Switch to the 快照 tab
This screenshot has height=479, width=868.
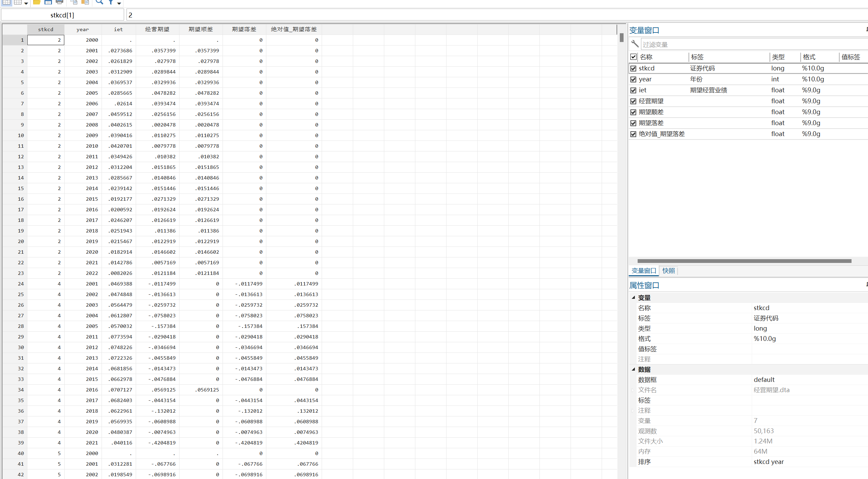668,271
